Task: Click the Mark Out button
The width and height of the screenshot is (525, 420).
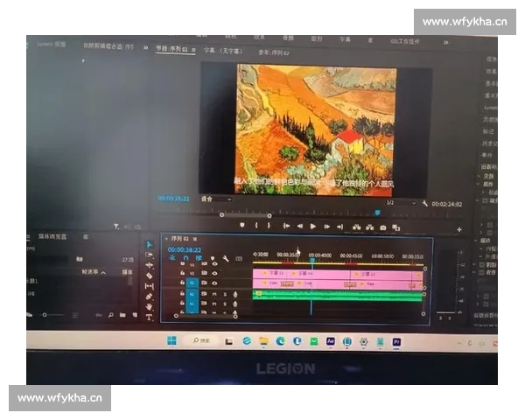Action: coord(269,226)
